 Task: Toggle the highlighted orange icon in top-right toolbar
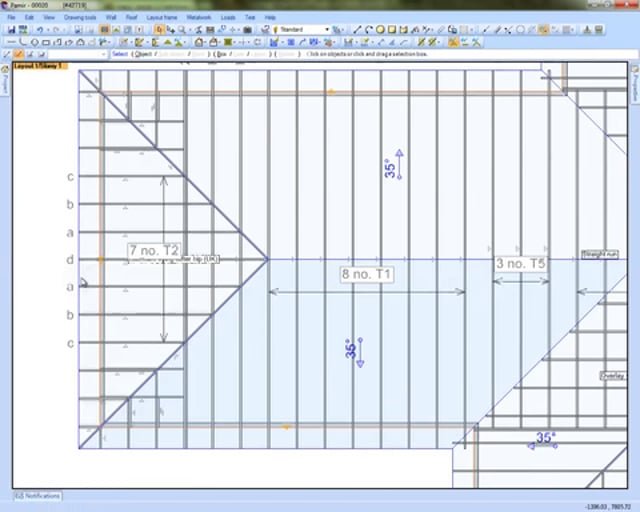[x=543, y=29]
